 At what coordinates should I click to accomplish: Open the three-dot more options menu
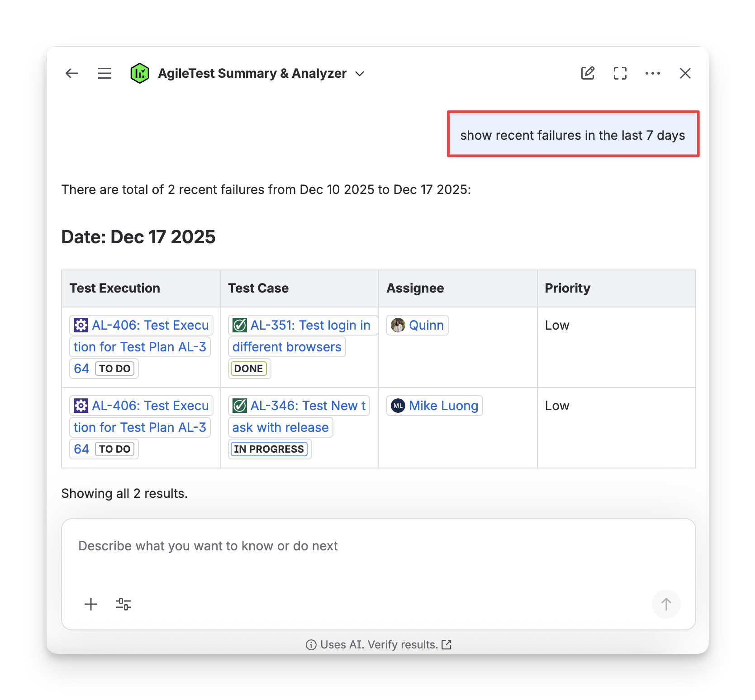tap(652, 73)
